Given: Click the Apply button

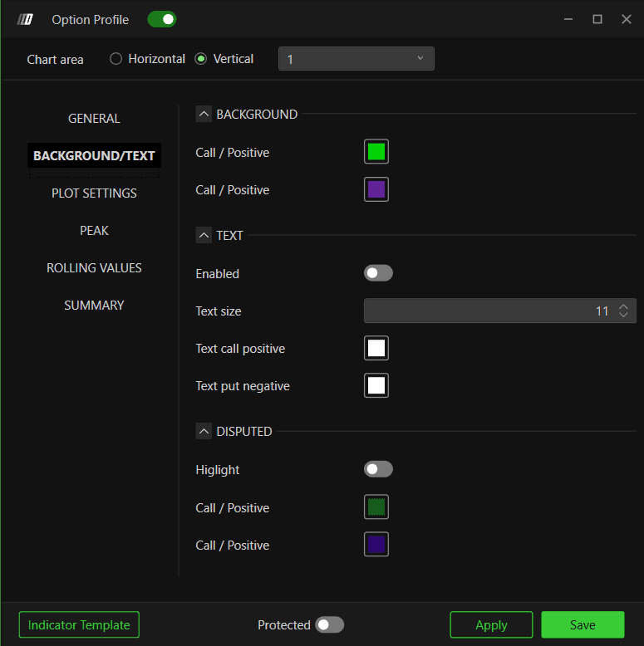Looking at the screenshot, I should click(x=491, y=625).
